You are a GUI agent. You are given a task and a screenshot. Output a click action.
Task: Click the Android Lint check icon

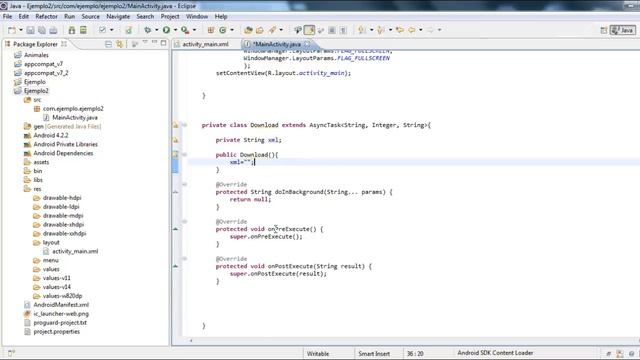click(x=102, y=30)
